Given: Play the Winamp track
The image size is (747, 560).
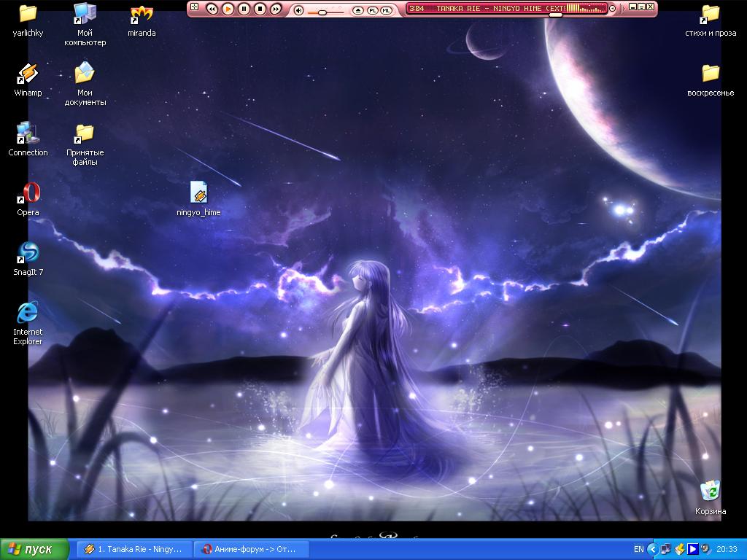Looking at the screenshot, I should point(228,9).
